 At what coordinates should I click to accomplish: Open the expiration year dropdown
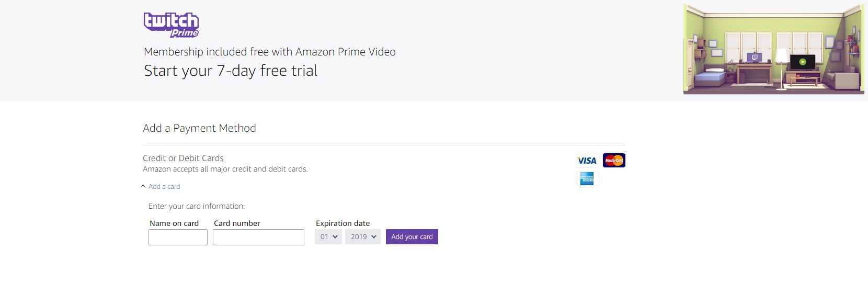point(363,237)
